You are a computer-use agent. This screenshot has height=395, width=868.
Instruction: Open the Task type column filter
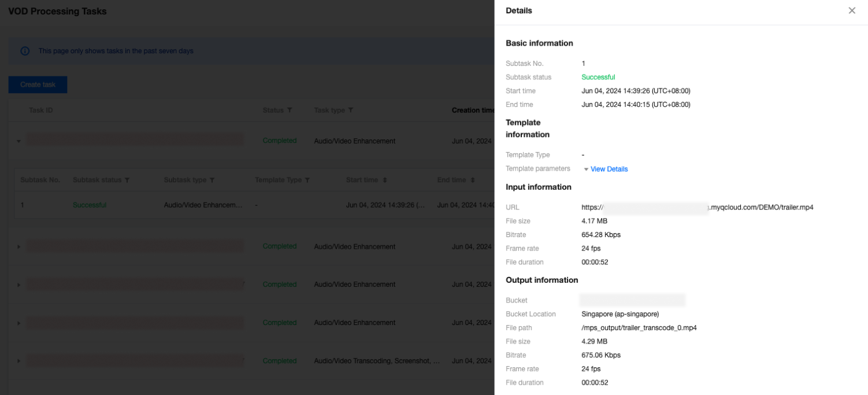[351, 110]
